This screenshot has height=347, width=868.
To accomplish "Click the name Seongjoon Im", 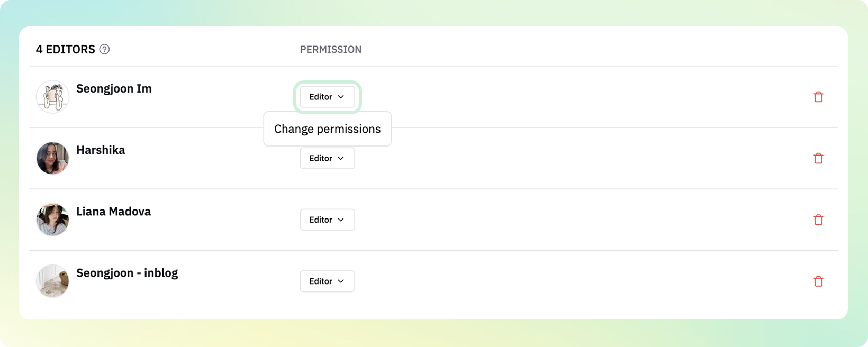I will pyautogui.click(x=114, y=88).
